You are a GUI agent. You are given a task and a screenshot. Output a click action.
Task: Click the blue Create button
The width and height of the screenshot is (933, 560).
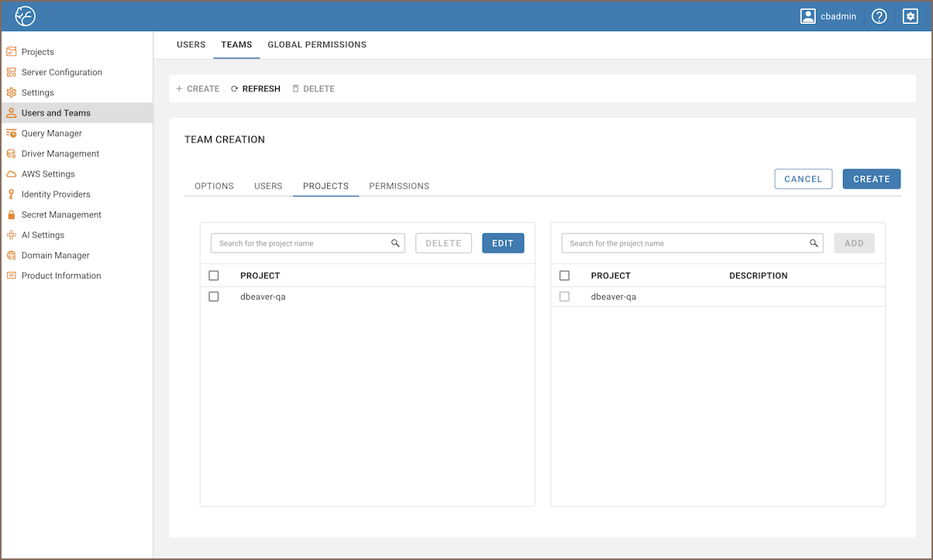point(871,179)
